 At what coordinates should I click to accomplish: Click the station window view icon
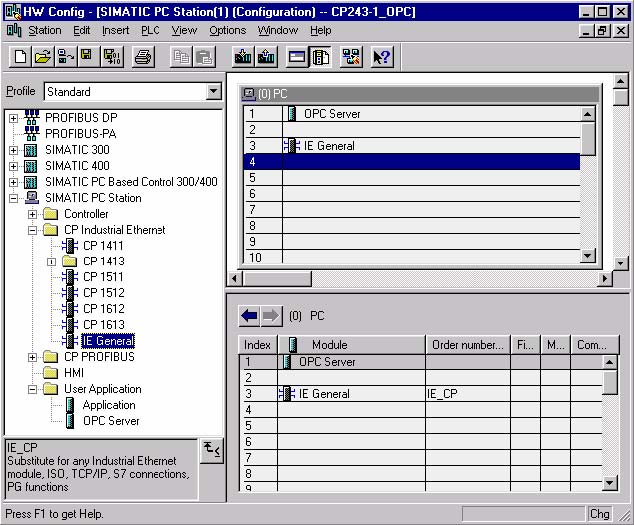(297, 57)
